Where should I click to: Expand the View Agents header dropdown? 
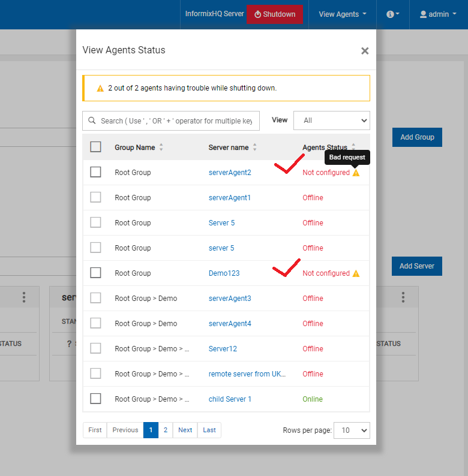343,14
